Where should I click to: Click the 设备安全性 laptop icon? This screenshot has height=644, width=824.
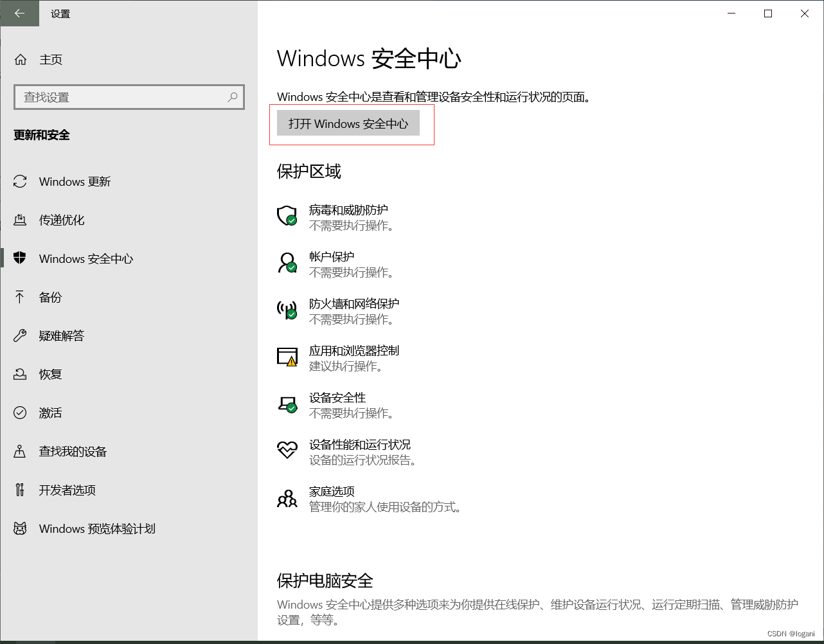(287, 404)
